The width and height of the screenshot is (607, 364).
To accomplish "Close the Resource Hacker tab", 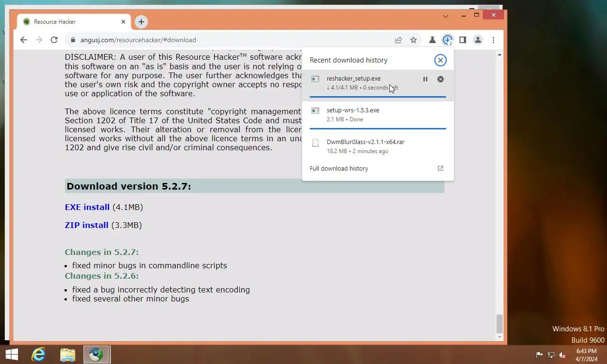I will 123,22.
